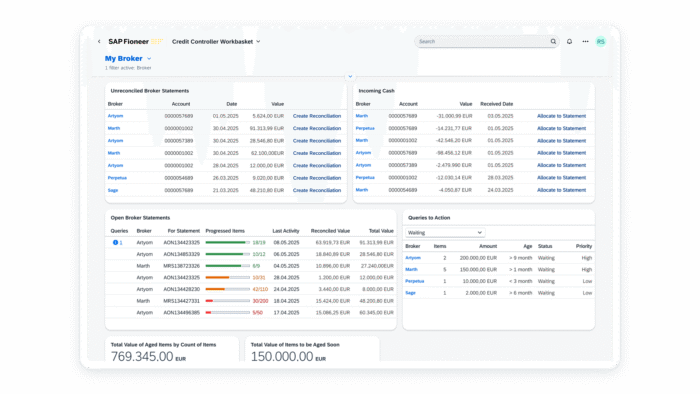
Task: Click the SAP Fioneer logo
Action: [135, 41]
